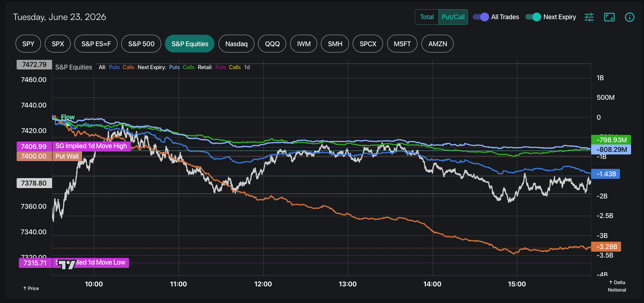Click the 7400.00 Put Wall price tag
Viewport: 644px width, 303px height.
point(34,156)
